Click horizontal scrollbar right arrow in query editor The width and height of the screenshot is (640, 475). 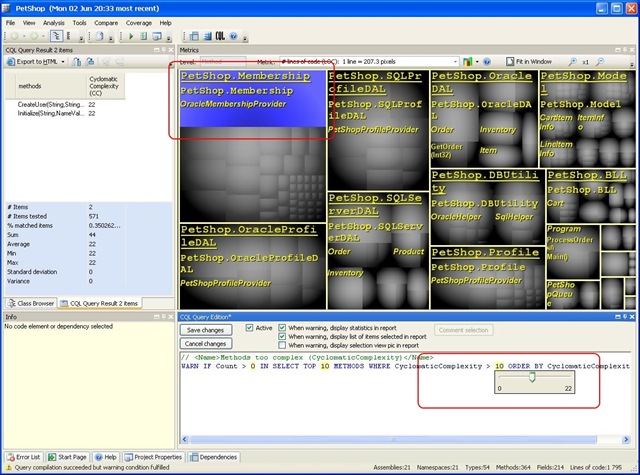coord(626,439)
